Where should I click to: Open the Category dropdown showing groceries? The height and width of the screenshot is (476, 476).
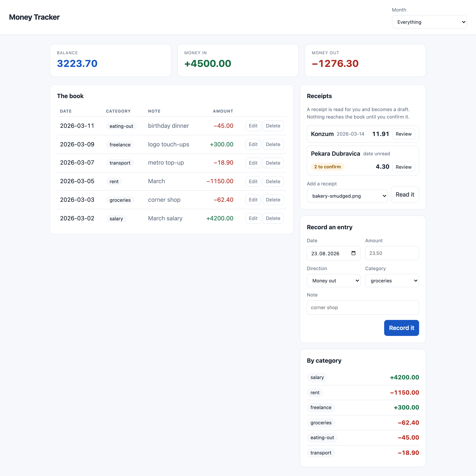pos(392,281)
